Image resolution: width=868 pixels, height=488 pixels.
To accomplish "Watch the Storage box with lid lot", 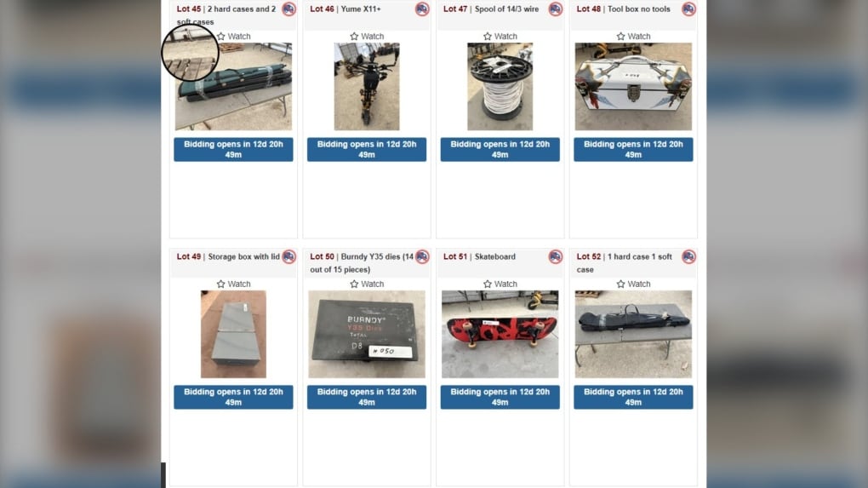I will click(233, 284).
